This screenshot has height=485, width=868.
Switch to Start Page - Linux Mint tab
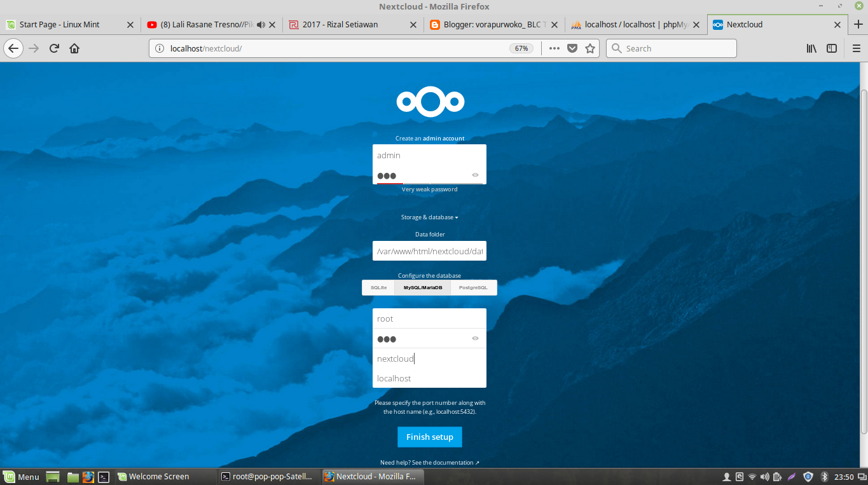tap(71, 25)
